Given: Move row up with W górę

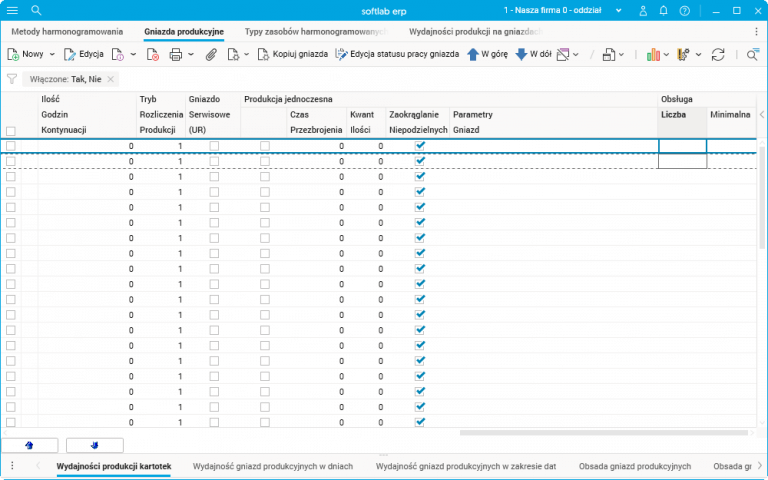Looking at the screenshot, I should pos(487,54).
